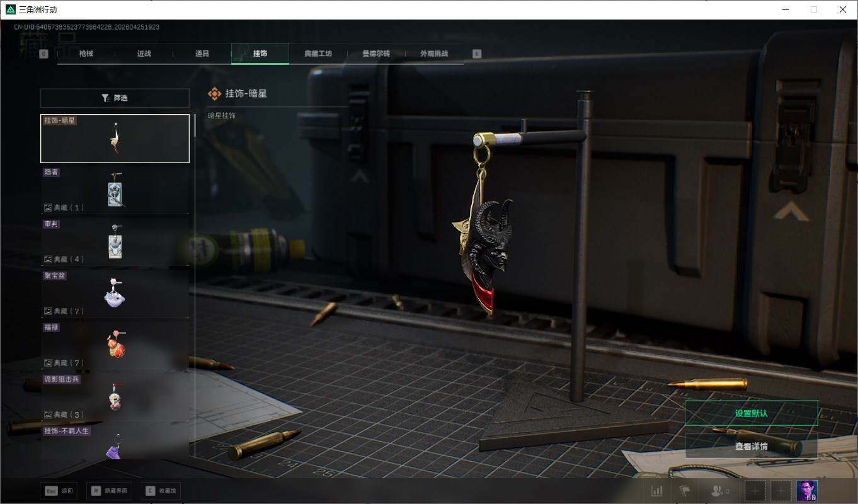The image size is (858, 504).
Task: Open the 近战 tab
Action: 144,54
